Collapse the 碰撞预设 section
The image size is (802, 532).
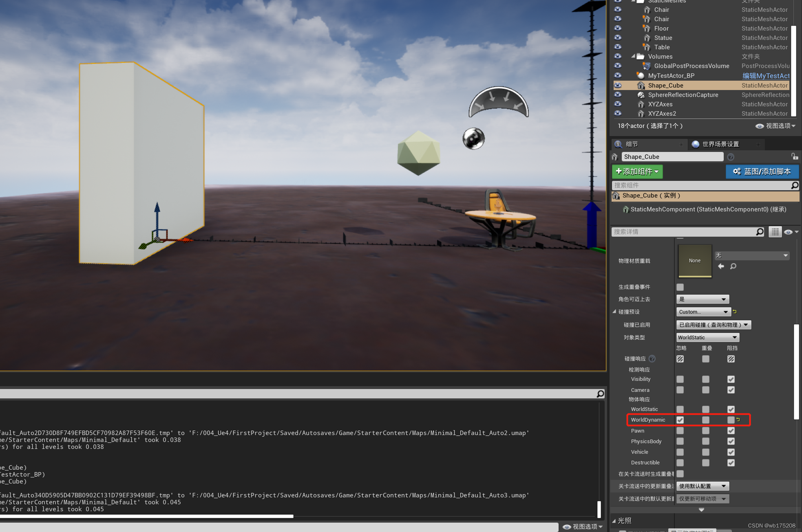tap(614, 312)
